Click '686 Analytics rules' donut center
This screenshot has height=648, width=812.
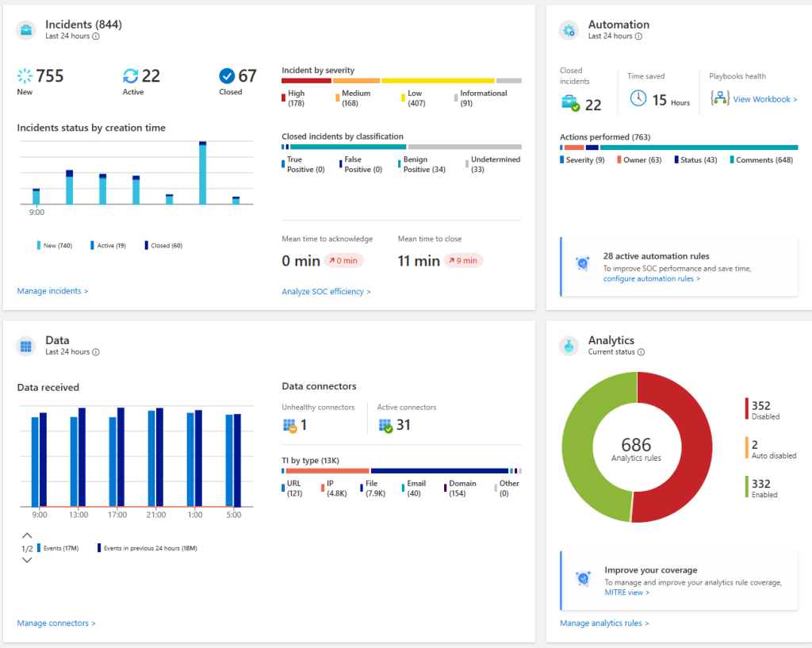(x=637, y=449)
